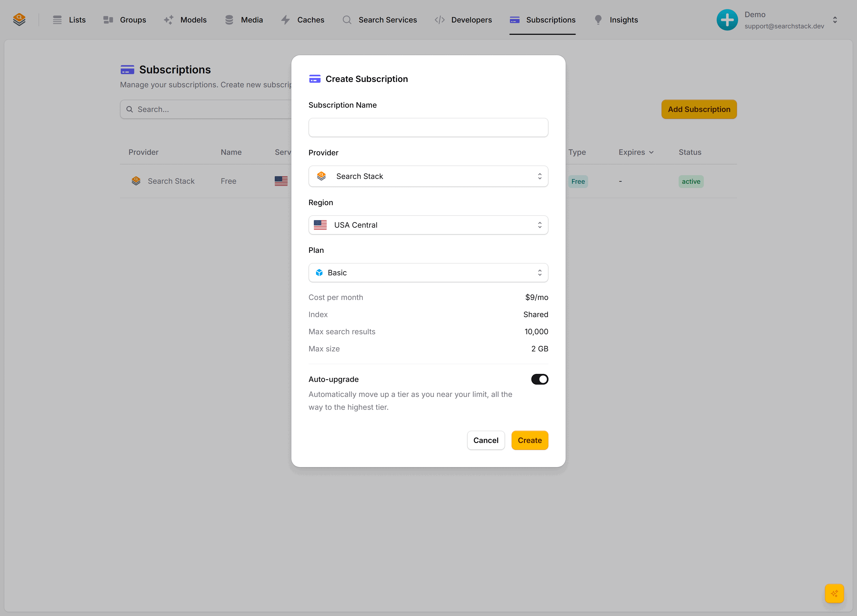Click the US flag in Search Stack row
857x616 pixels.
[x=281, y=181]
